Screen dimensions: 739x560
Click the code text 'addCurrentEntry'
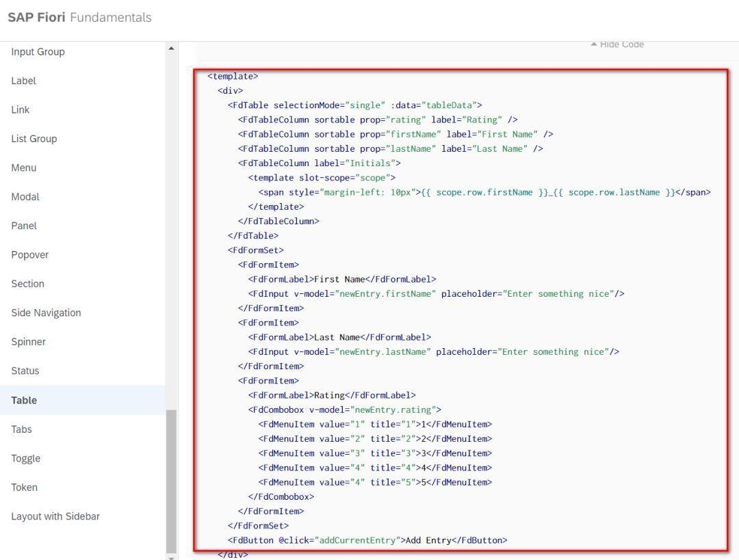point(357,540)
